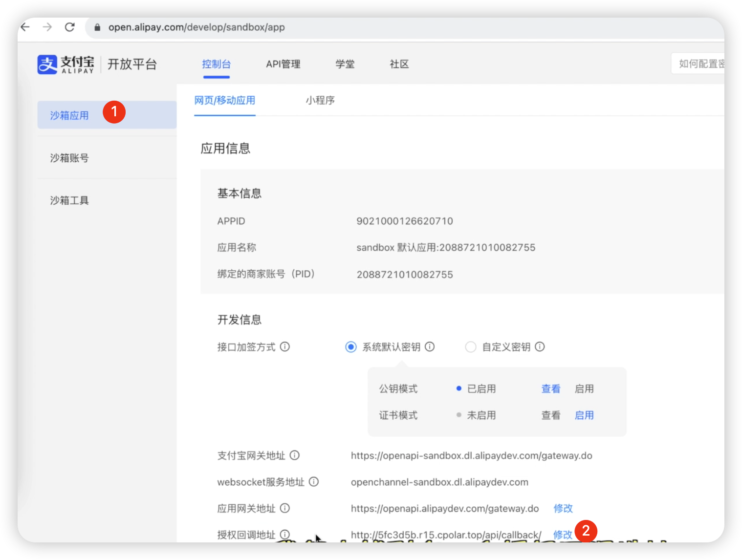Click the 绑定的商家账号（PID）label
This screenshot has height=560, width=742.
266,274
